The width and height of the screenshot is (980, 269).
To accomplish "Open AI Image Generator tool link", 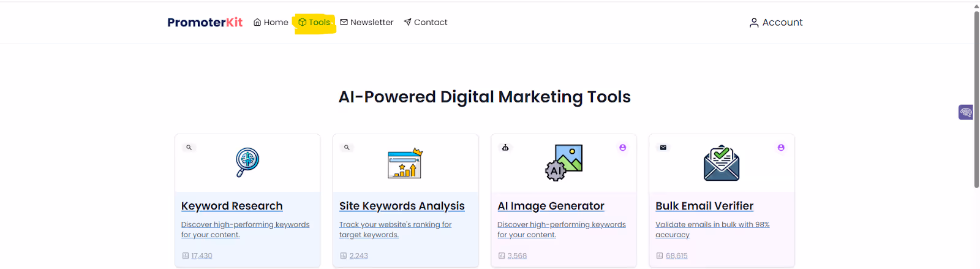I will 551,206.
